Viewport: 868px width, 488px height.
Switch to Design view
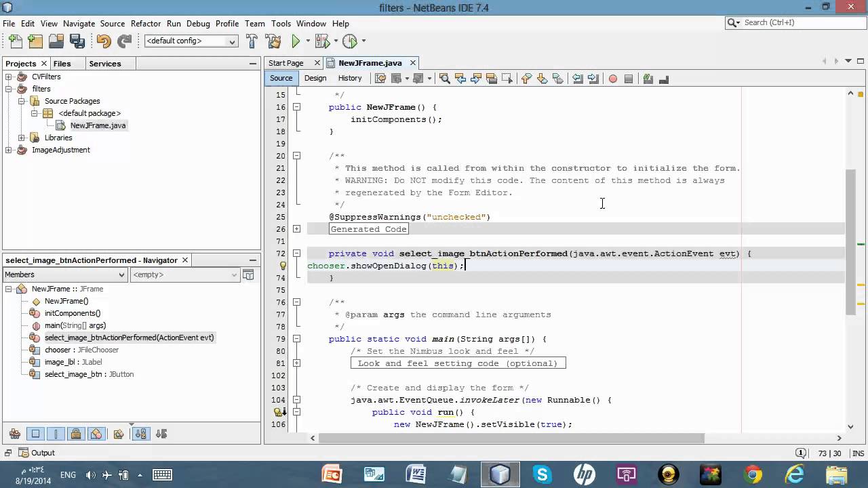point(315,79)
